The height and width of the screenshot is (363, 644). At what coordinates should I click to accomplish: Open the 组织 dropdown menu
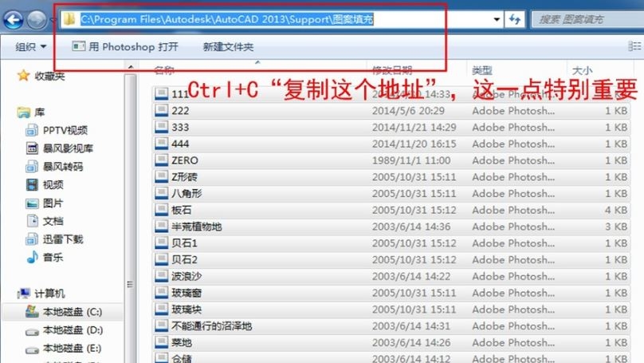pyautogui.click(x=31, y=47)
